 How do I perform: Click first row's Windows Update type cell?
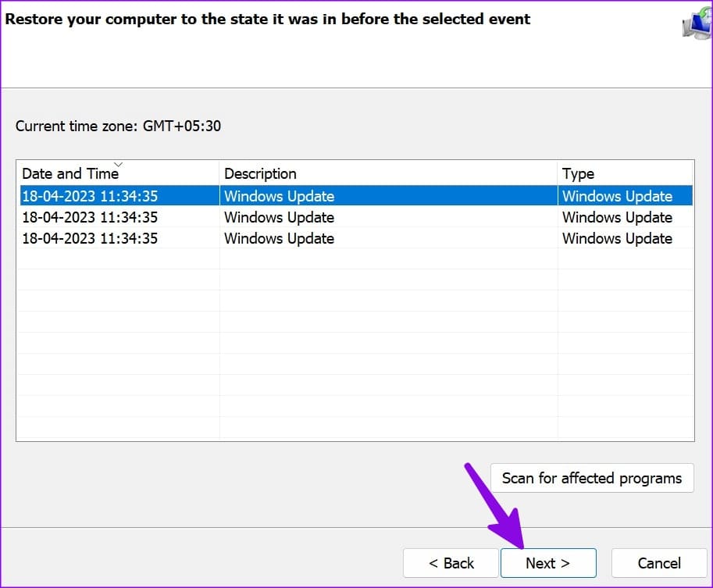(617, 196)
